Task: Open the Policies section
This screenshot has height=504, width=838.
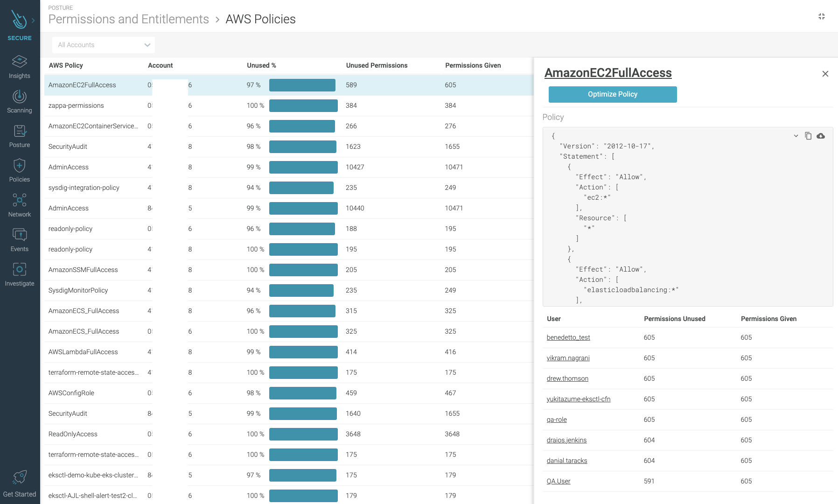Action: (x=20, y=170)
